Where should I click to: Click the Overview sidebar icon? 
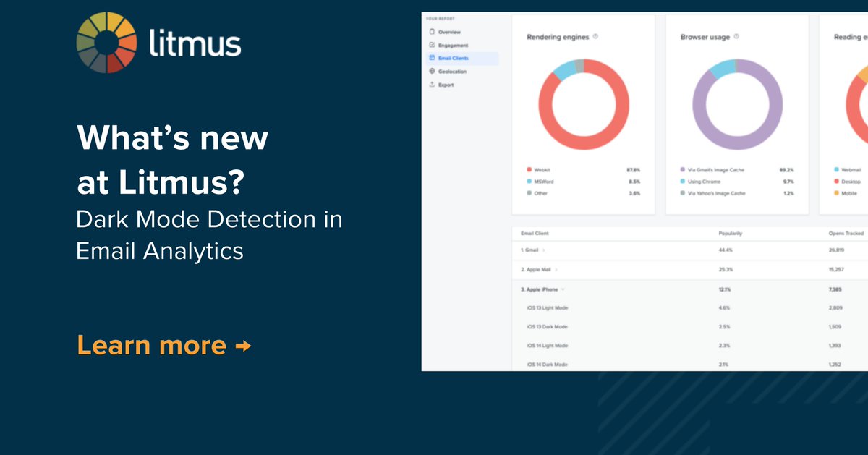point(432,32)
